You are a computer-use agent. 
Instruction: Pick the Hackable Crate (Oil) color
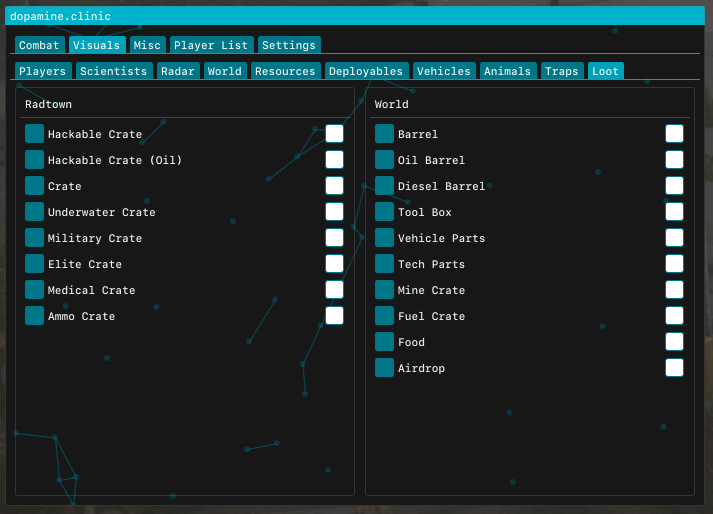(35, 160)
